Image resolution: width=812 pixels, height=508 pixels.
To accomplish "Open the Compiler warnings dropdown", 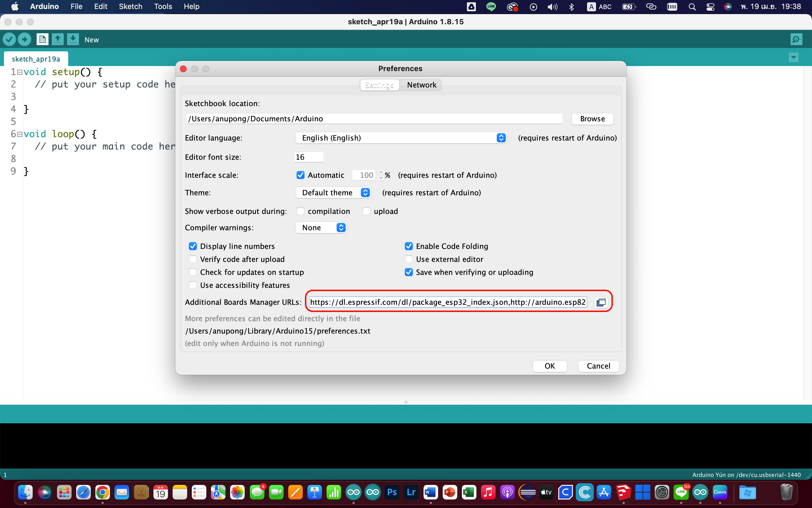I will coord(321,227).
